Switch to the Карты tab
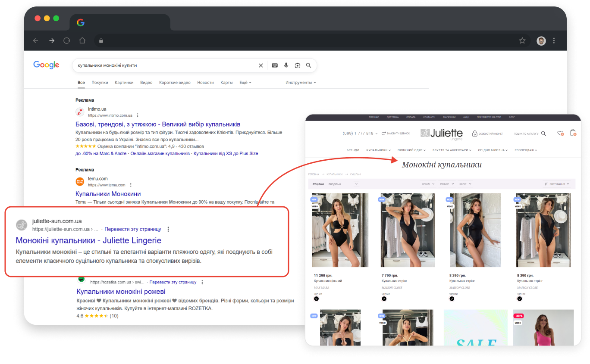 226,82
